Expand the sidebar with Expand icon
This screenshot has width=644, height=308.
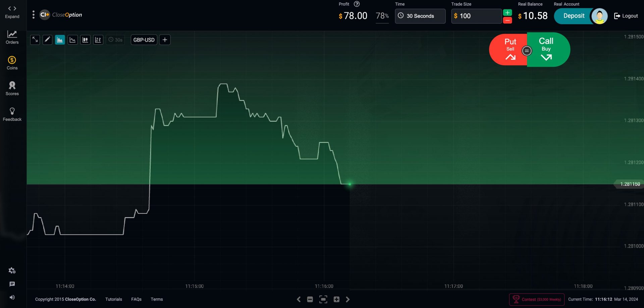(x=12, y=12)
